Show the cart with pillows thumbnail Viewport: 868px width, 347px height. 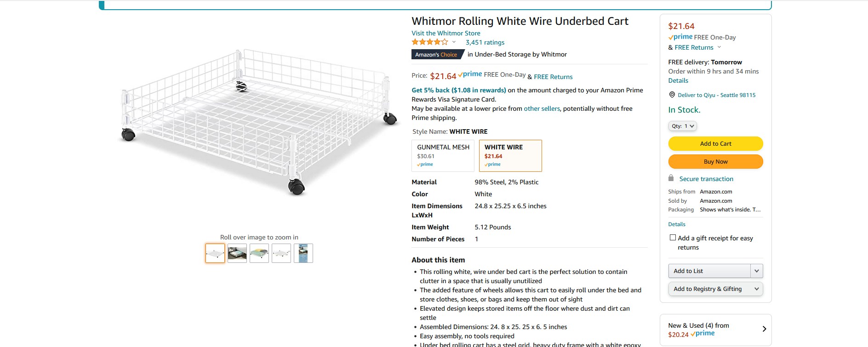pyautogui.click(x=259, y=253)
